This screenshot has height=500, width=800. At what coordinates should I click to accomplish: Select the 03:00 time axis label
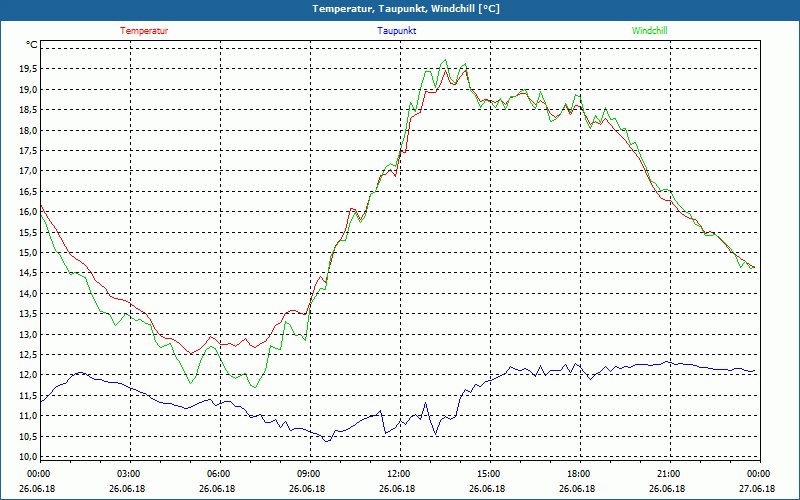click(129, 474)
